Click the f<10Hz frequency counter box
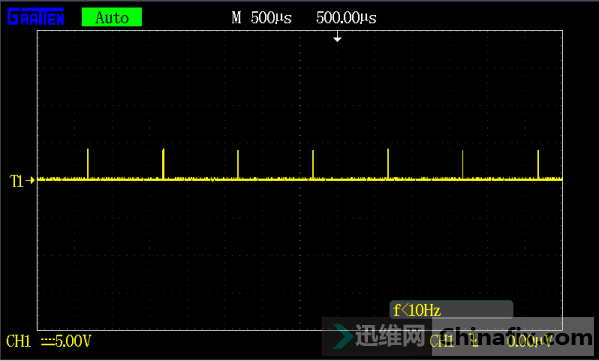 point(451,310)
